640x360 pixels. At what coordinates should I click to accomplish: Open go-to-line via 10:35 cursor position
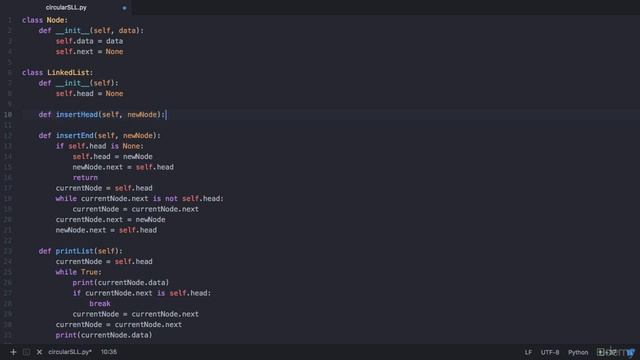[x=109, y=352]
